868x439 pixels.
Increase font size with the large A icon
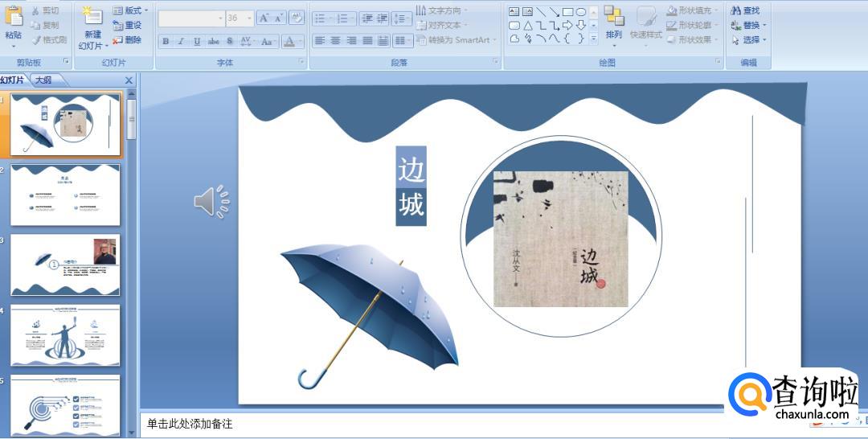[264, 18]
